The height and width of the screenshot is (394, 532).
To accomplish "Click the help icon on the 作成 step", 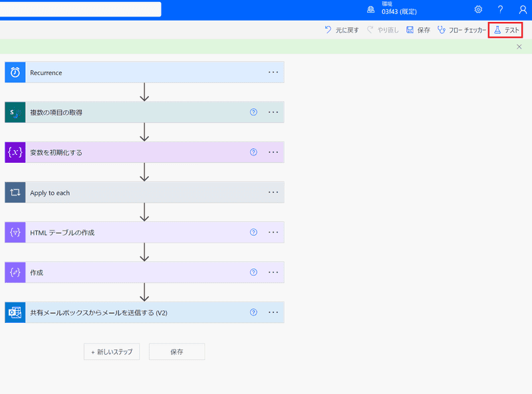I will 253,272.
